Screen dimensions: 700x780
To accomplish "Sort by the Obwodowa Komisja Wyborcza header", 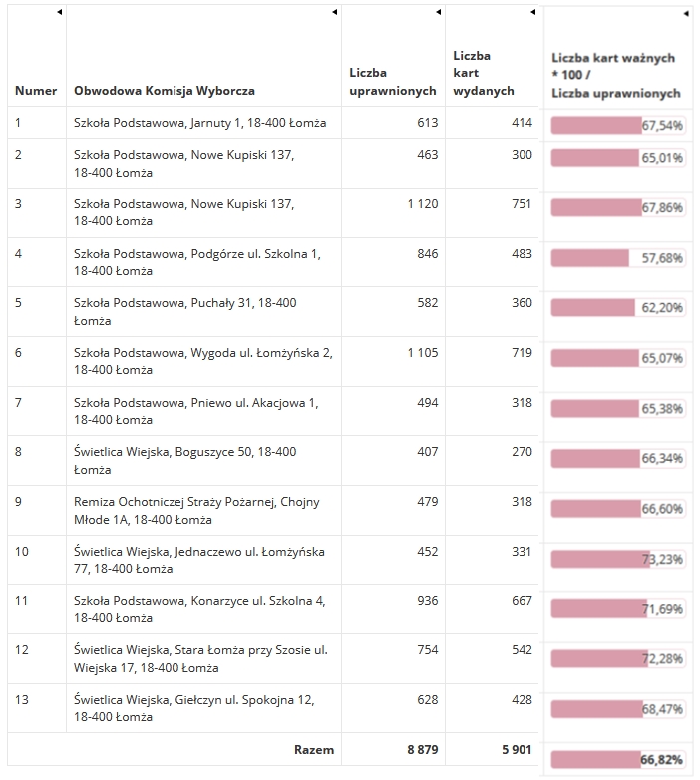I will click(165, 91).
